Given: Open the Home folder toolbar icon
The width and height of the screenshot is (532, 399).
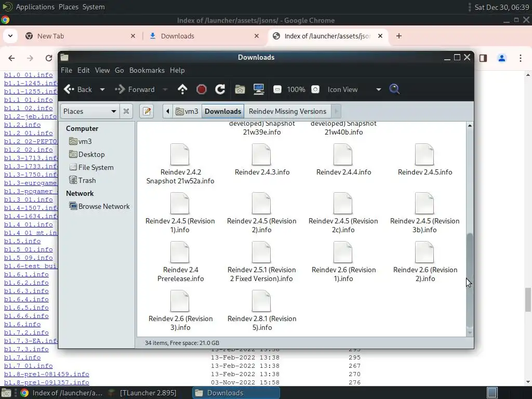Looking at the screenshot, I should (x=240, y=89).
